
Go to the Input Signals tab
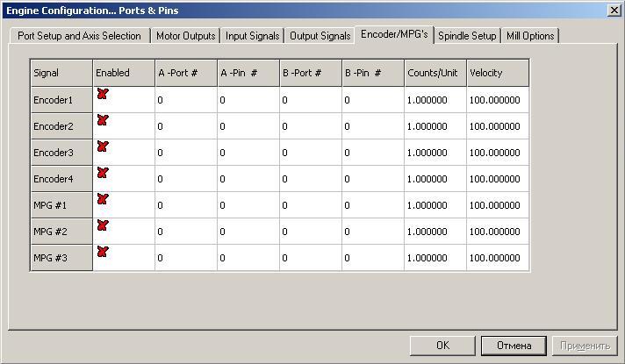coord(252,36)
